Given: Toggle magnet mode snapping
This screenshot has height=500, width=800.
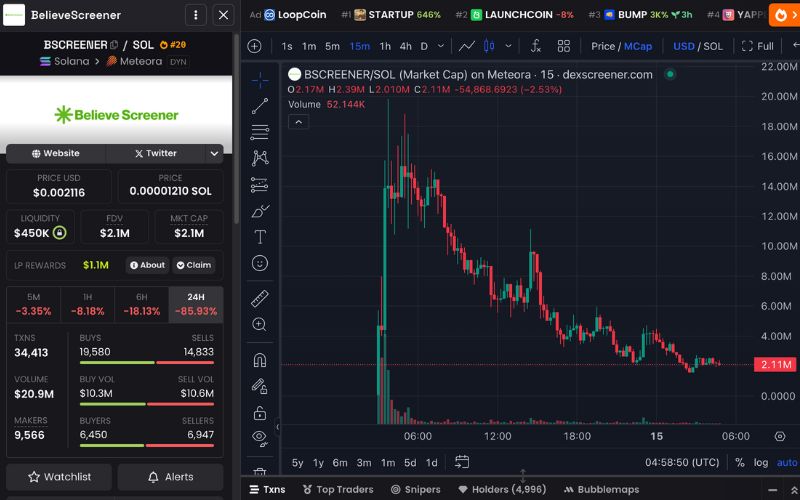Looking at the screenshot, I should pos(260,360).
